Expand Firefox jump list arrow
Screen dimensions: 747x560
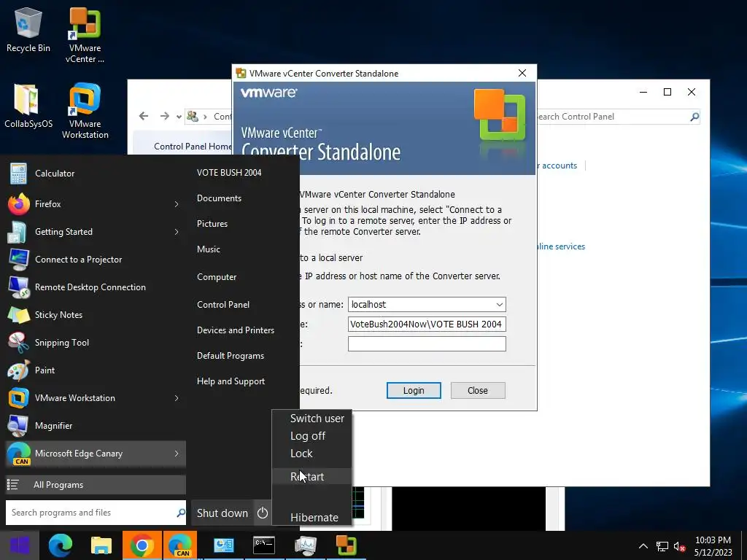[177, 204]
